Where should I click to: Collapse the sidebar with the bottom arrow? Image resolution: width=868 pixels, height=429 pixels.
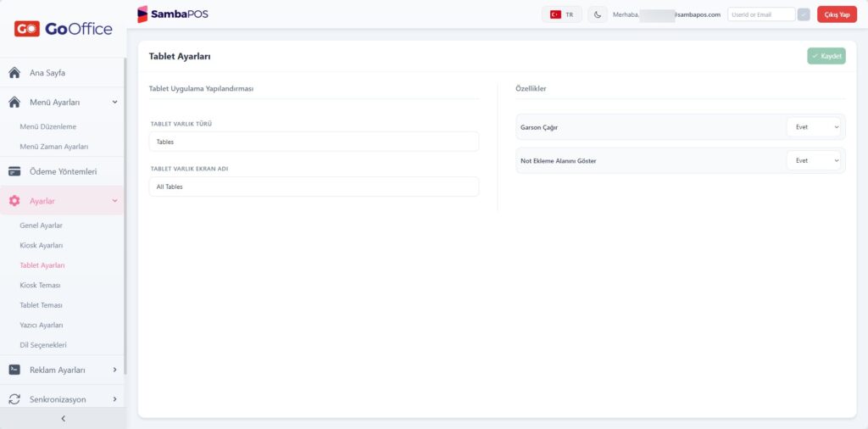click(63, 419)
